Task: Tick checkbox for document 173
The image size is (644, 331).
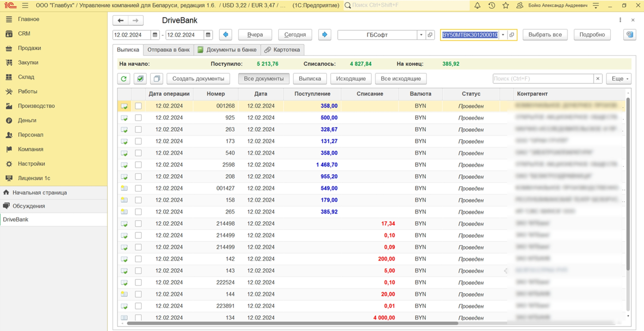Action: [x=138, y=141]
